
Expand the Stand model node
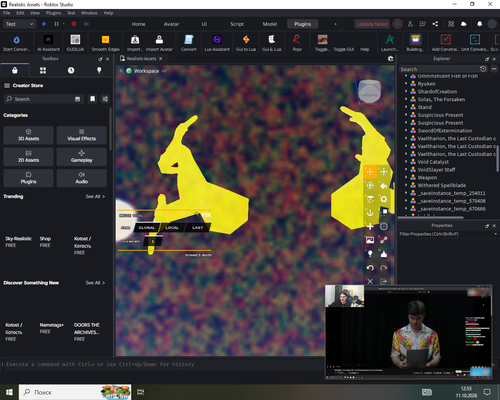click(406, 107)
